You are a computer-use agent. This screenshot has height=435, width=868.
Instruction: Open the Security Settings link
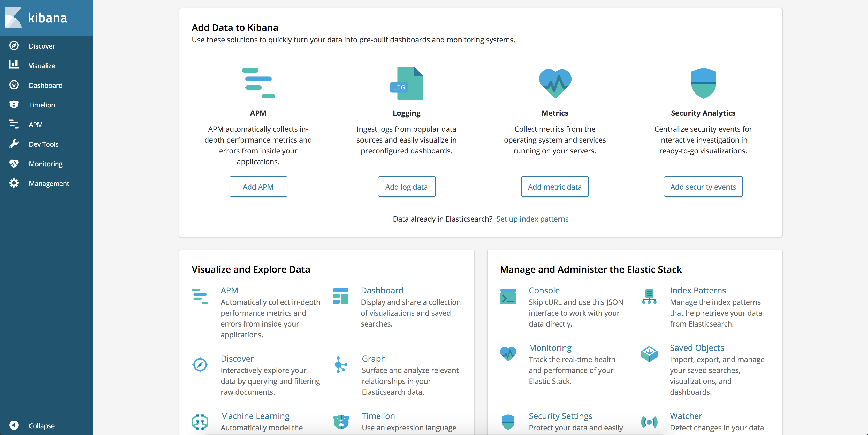coord(560,416)
